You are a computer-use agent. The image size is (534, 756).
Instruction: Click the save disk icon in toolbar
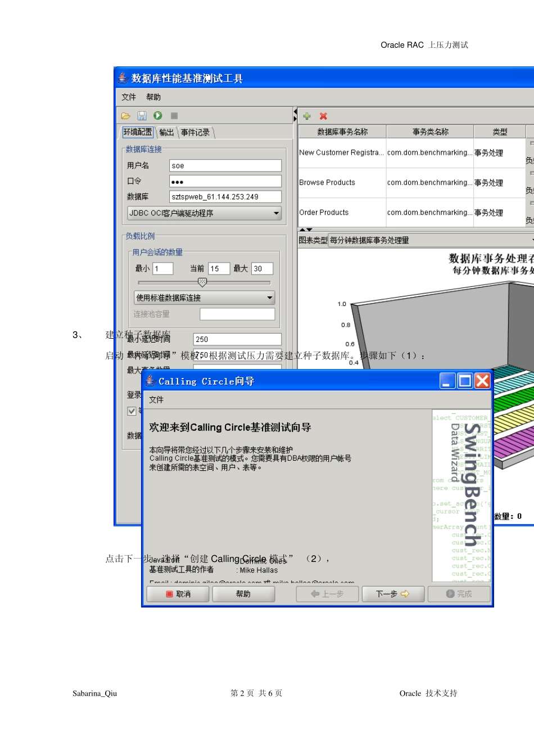click(x=142, y=116)
